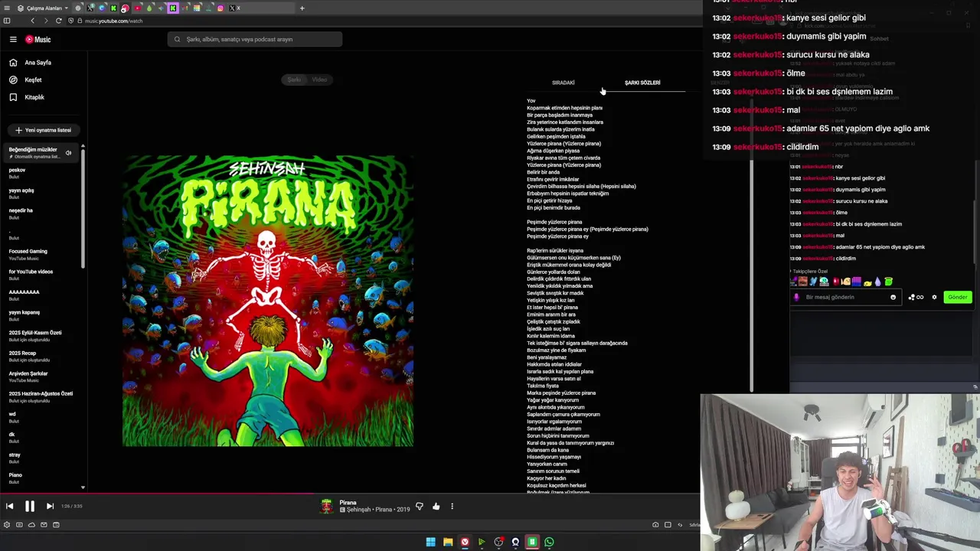Image resolution: width=980 pixels, height=551 pixels.
Task: Pause the playing song Pirana
Action: [x=29, y=506]
